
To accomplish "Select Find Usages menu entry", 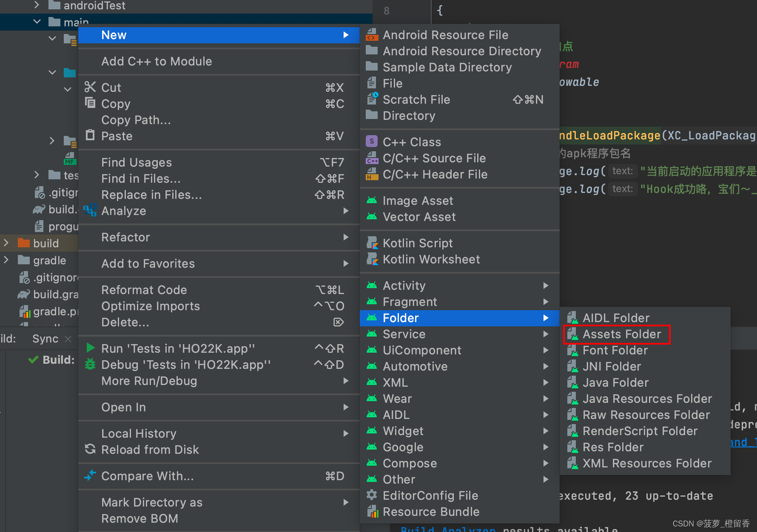I will point(219,162).
